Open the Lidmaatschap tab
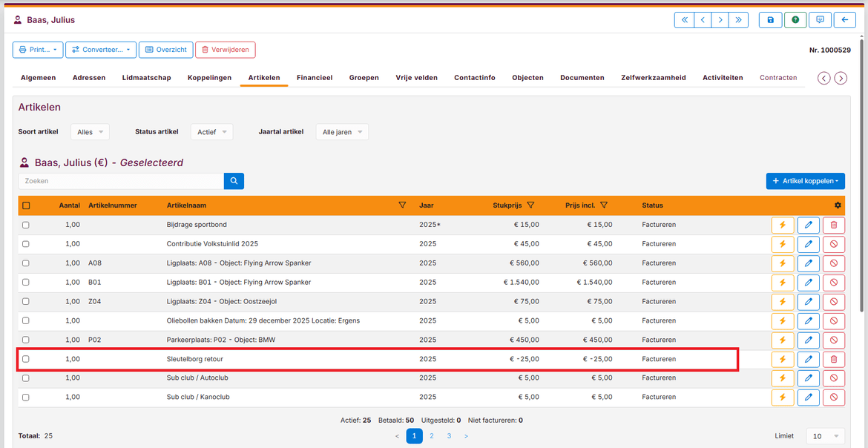This screenshot has height=448, width=868. (x=146, y=78)
